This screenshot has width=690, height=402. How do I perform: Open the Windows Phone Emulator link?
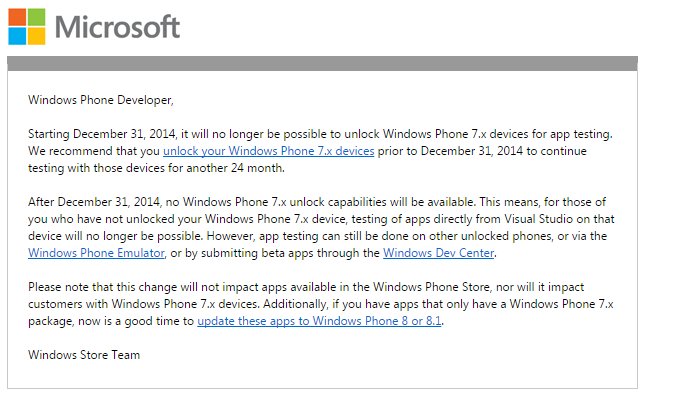pyautogui.click(x=96, y=253)
